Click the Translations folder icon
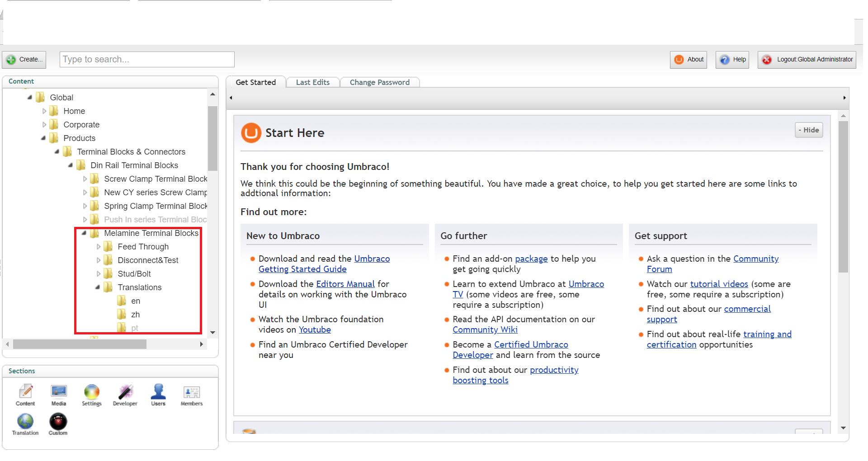This screenshot has height=461, width=868. (x=108, y=287)
